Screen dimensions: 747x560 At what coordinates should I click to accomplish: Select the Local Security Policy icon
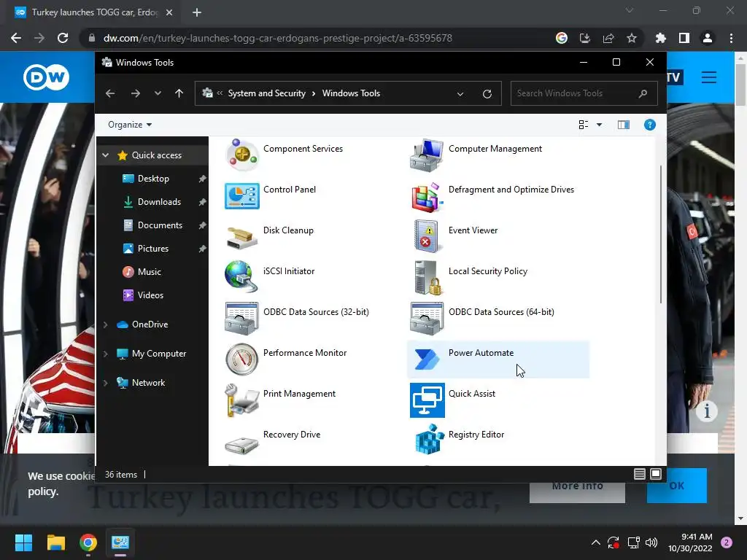point(427,277)
